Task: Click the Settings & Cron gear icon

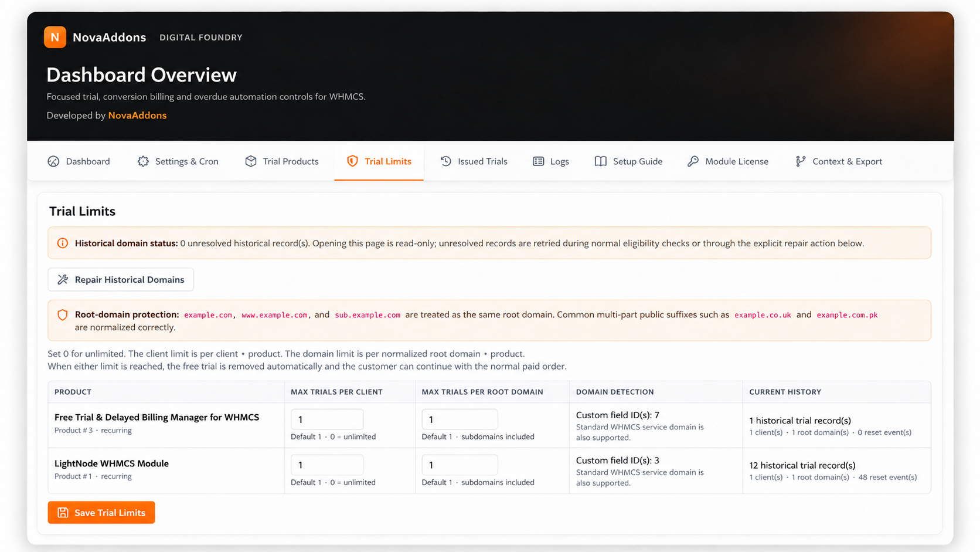Action: tap(143, 161)
